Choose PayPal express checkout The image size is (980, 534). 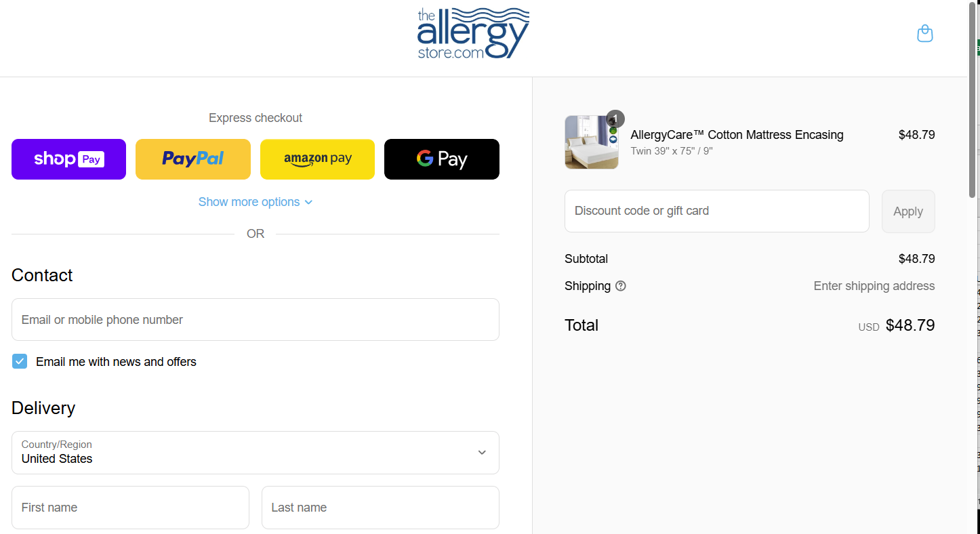[193, 159]
